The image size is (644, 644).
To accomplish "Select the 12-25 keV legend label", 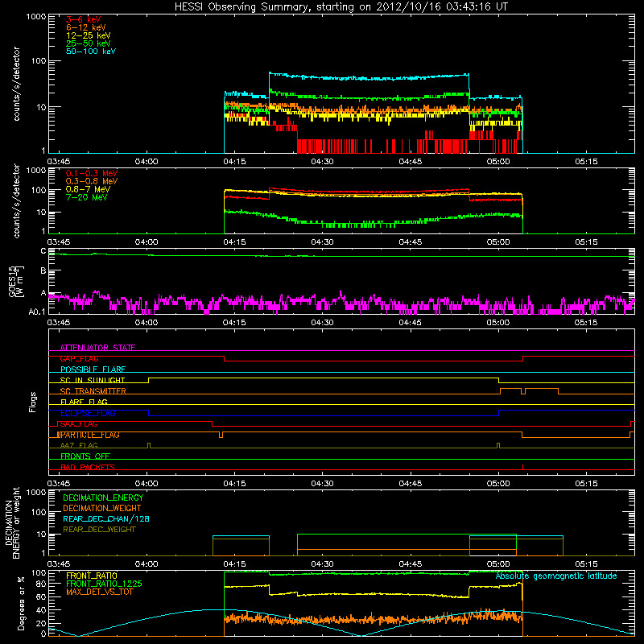I will click(89, 35).
